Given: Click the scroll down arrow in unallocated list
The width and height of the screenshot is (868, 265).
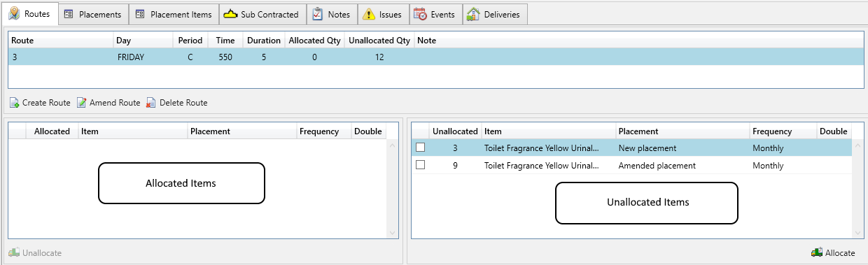Looking at the screenshot, I should click(858, 233).
